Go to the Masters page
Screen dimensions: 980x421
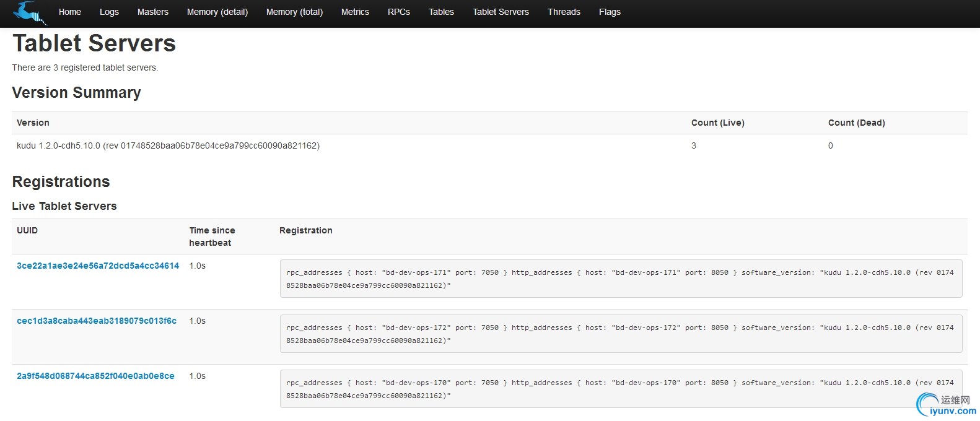click(153, 12)
